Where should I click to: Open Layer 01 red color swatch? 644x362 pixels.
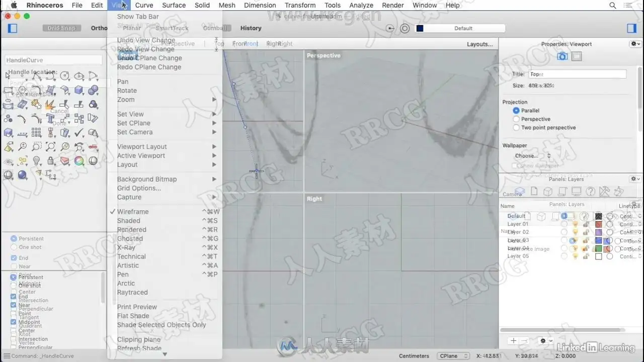tap(598, 224)
